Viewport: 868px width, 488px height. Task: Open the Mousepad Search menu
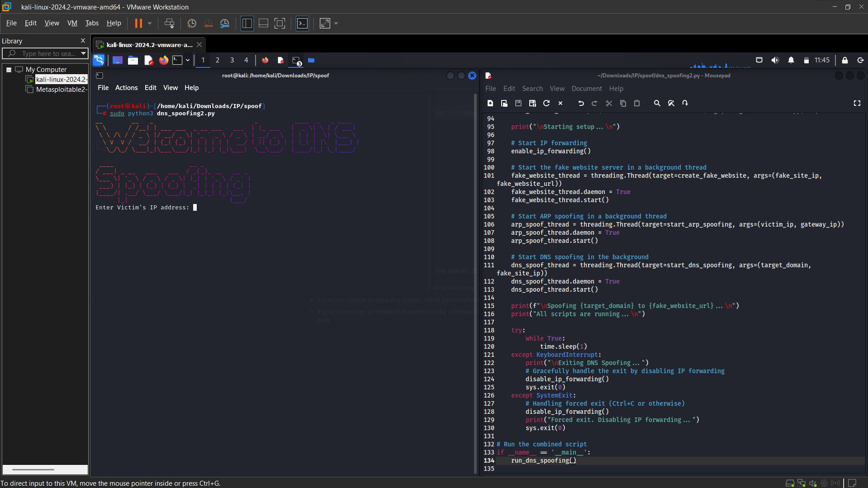(532, 89)
